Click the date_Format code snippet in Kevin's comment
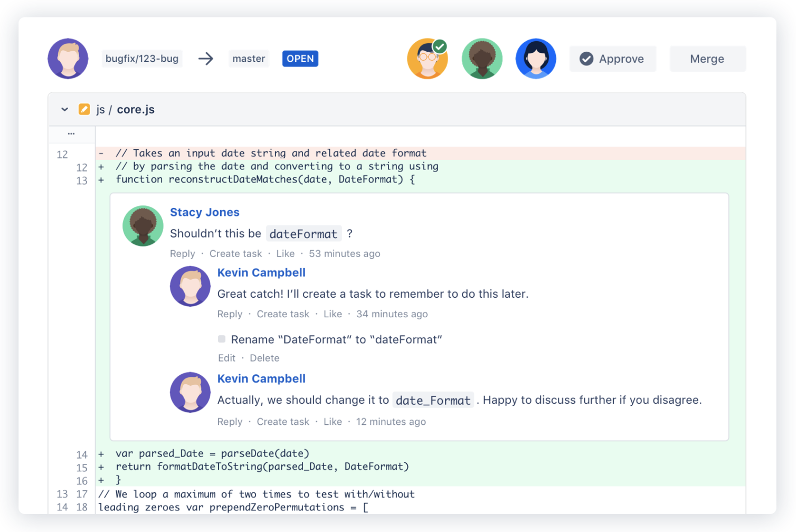Screen dimensions: 796x532 click(433, 400)
